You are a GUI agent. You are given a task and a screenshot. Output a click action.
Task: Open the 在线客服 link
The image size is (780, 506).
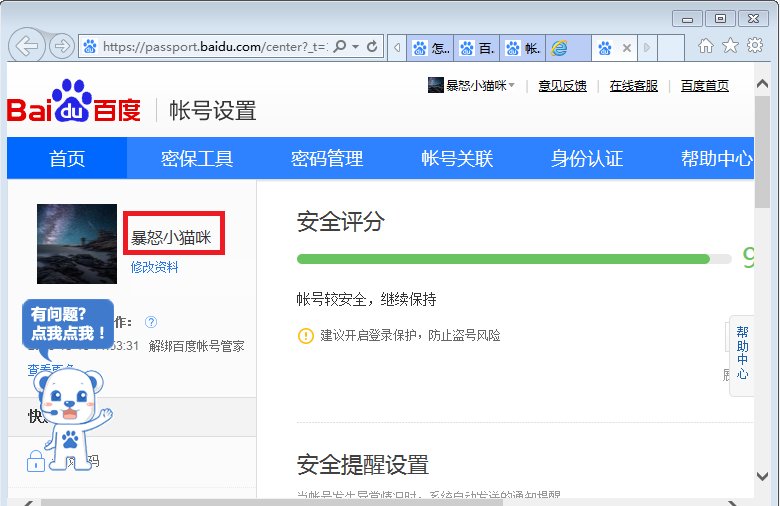[634, 86]
